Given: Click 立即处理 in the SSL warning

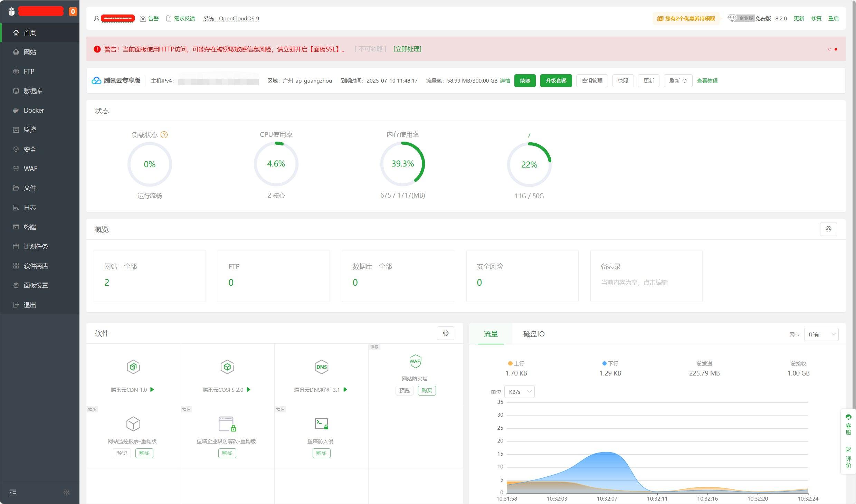Looking at the screenshot, I should (407, 49).
